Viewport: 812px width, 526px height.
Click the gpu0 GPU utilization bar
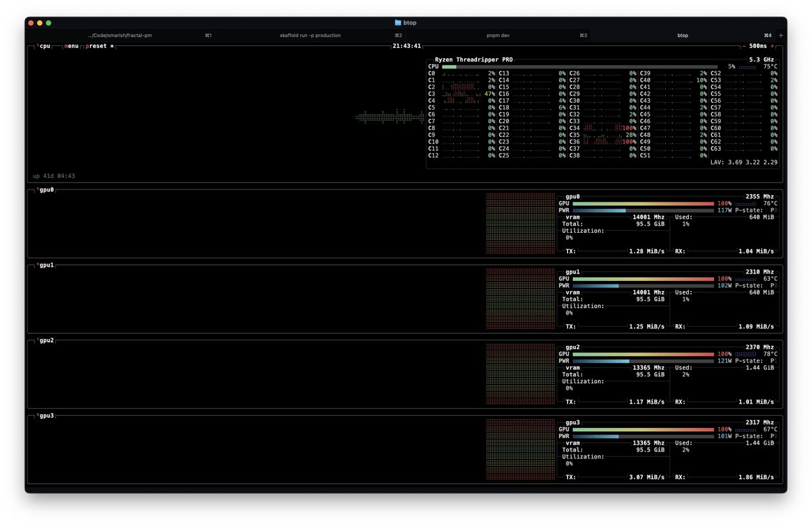(x=643, y=203)
